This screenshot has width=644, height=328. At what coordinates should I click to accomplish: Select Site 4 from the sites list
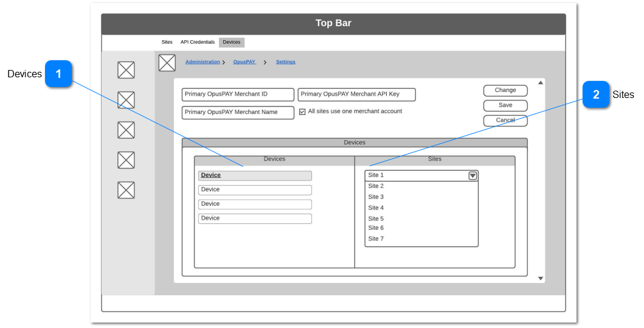(376, 208)
